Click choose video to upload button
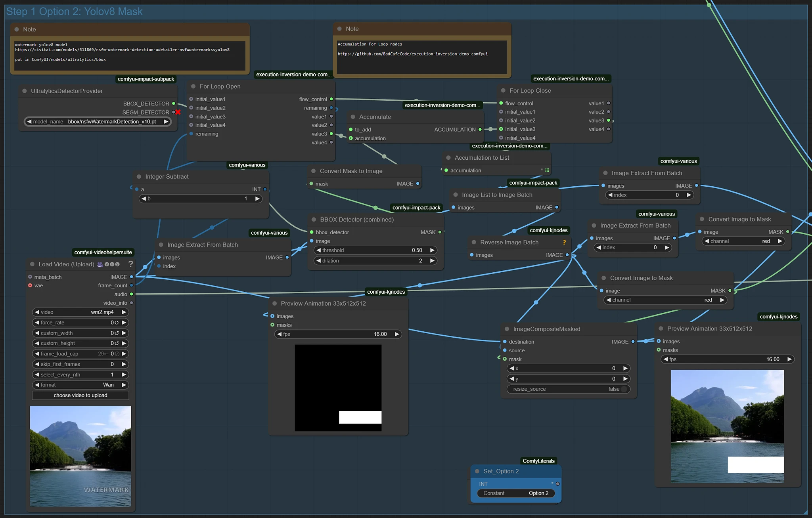The image size is (812, 518). [x=80, y=395]
